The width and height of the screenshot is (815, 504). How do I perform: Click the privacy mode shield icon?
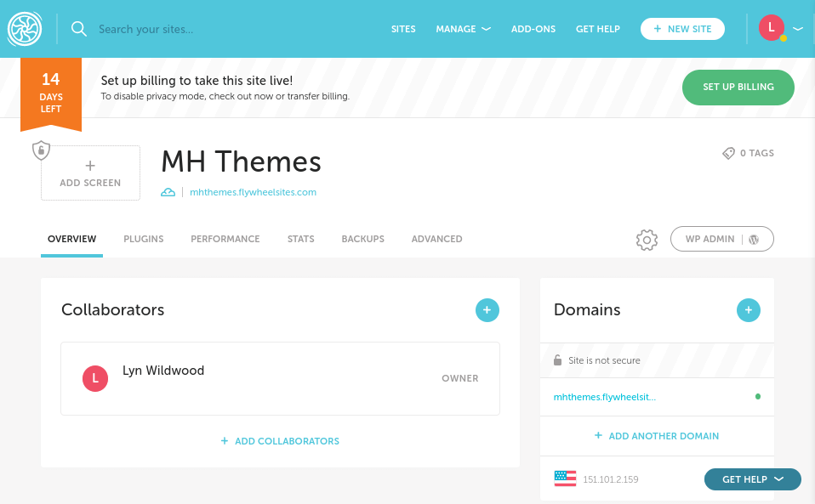(x=41, y=150)
